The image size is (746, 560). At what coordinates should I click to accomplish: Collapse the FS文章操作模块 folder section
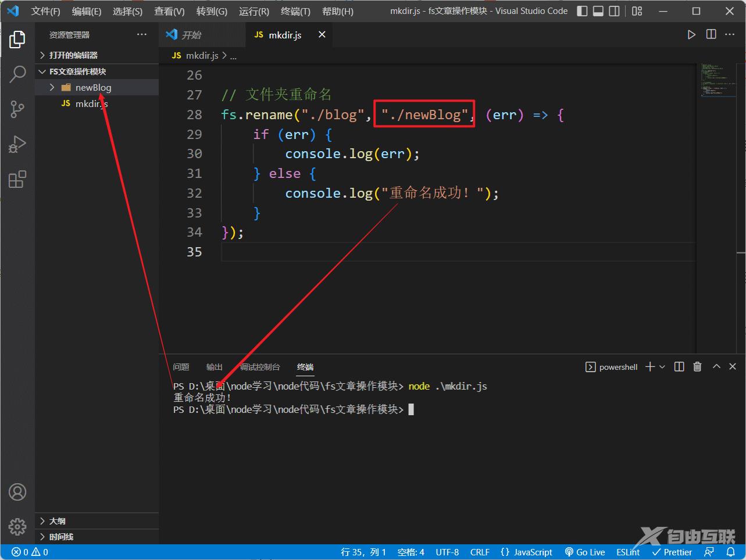(x=97, y=72)
